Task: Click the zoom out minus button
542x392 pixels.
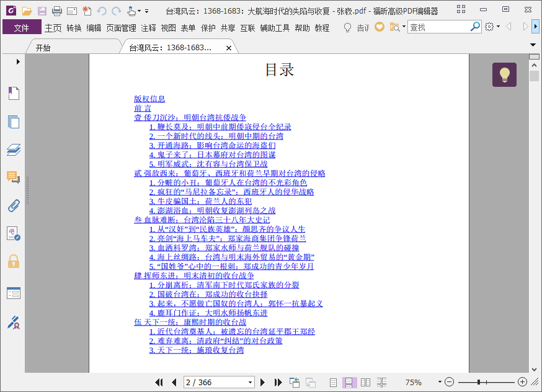Action: 449,382
